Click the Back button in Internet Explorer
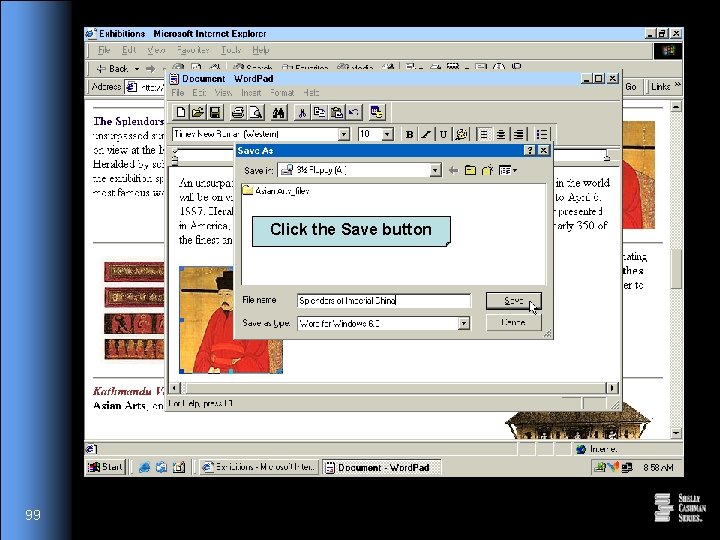This screenshot has height=540, width=720. point(113,69)
